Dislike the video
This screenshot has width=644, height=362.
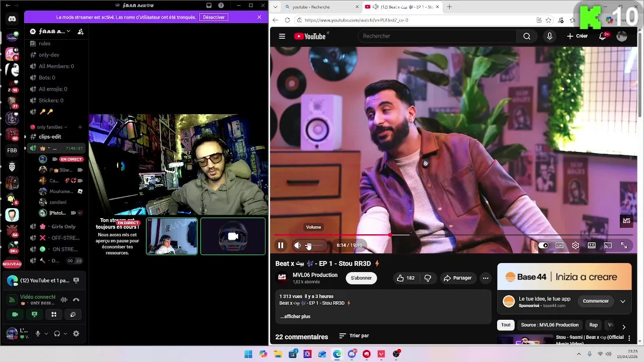(x=428, y=278)
